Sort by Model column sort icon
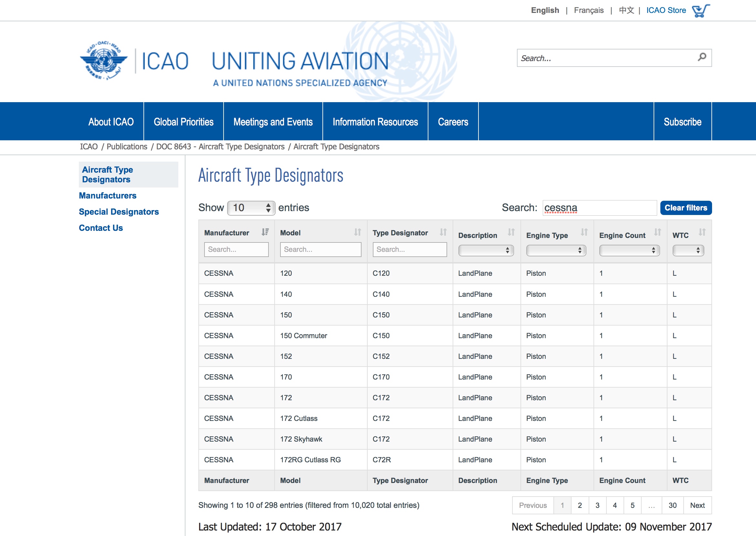The image size is (756, 536). point(358,232)
